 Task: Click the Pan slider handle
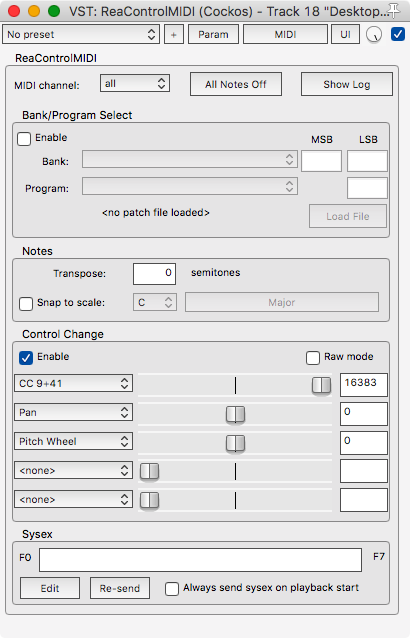[235, 415]
